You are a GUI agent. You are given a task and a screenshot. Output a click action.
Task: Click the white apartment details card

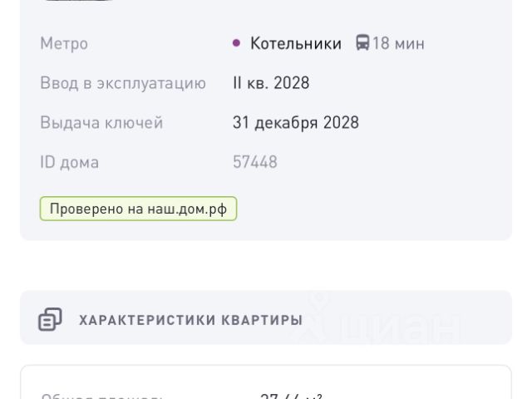tap(266, 382)
